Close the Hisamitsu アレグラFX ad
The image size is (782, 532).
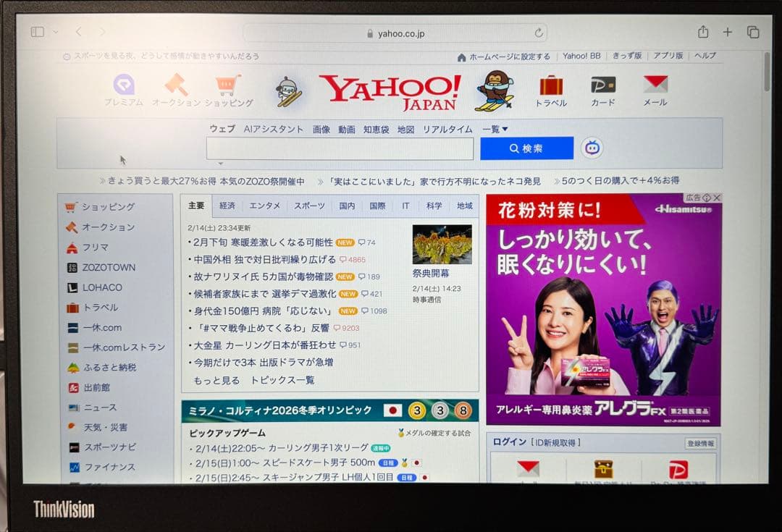coord(716,198)
